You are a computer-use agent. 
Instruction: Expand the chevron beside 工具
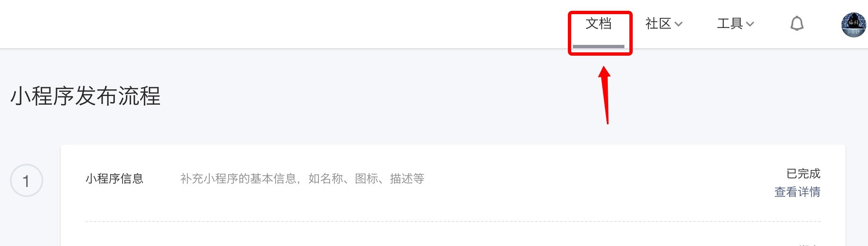tap(750, 24)
